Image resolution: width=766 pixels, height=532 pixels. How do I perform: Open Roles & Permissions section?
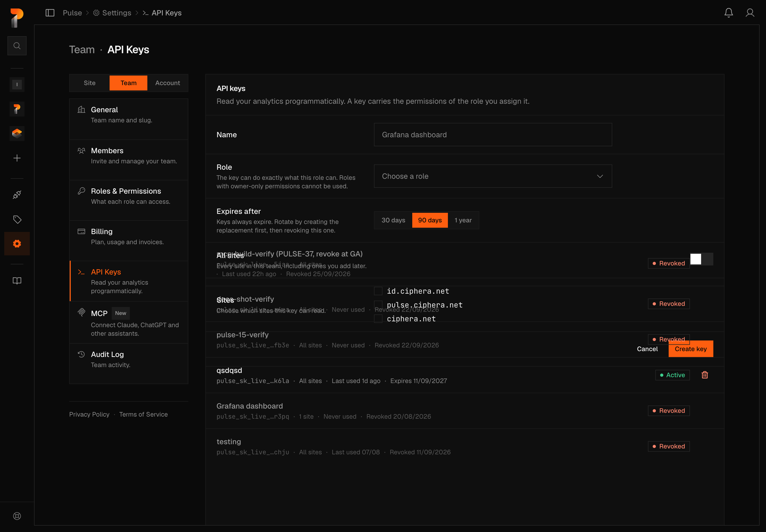(129, 200)
